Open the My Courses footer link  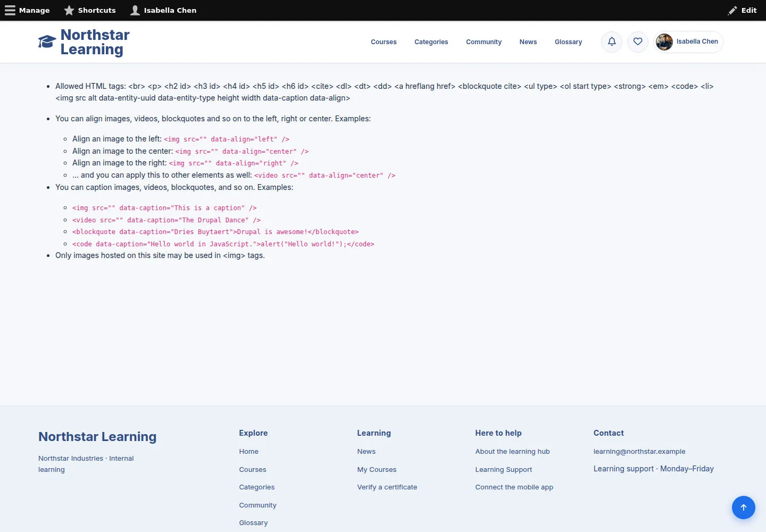pyautogui.click(x=377, y=470)
